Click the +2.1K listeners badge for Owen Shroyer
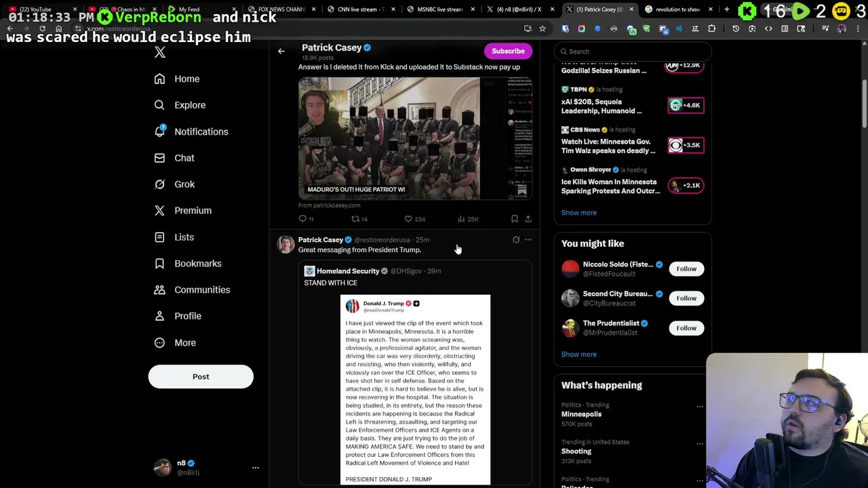868x488 pixels. pos(686,185)
